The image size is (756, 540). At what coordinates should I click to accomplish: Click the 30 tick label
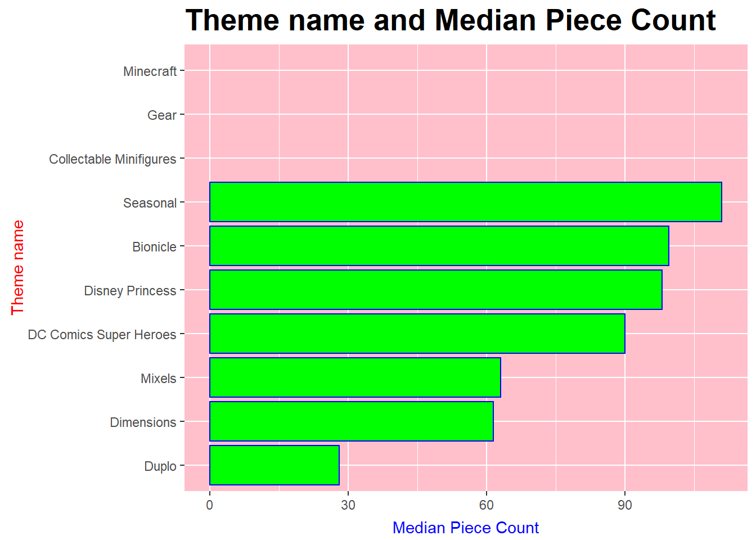click(x=348, y=505)
